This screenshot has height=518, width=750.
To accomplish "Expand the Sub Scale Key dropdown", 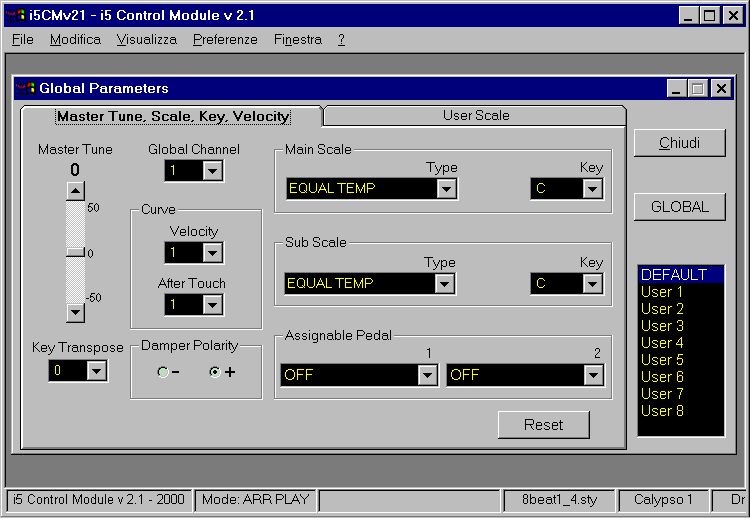I will (593, 284).
